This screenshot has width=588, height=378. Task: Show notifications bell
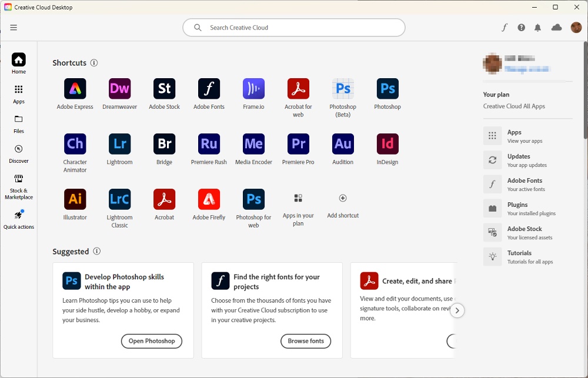tap(538, 28)
